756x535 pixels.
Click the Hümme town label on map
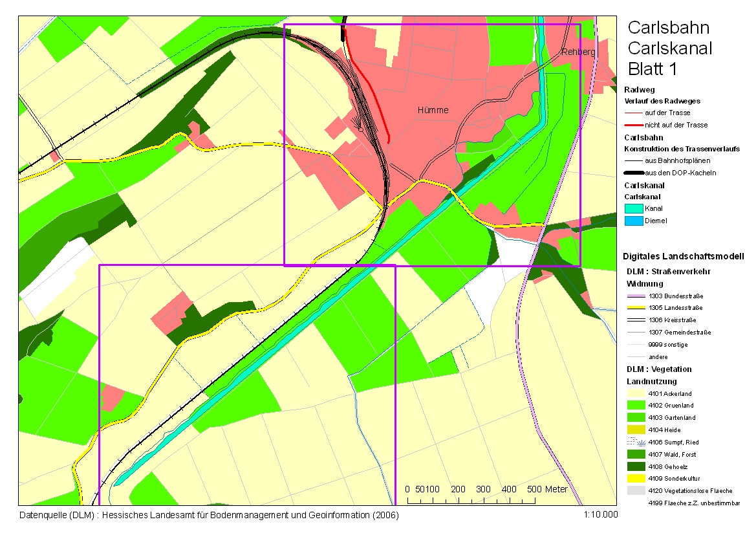[x=433, y=111]
